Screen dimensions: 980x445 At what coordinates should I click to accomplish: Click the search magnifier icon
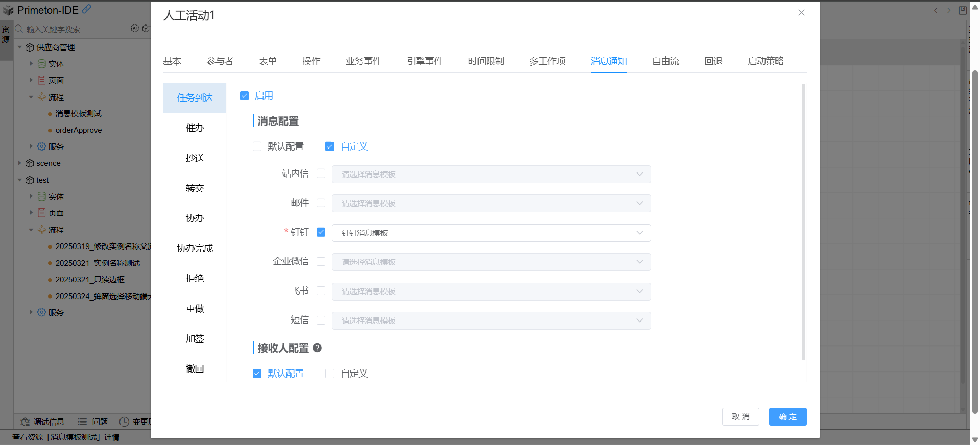click(x=19, y=29)
